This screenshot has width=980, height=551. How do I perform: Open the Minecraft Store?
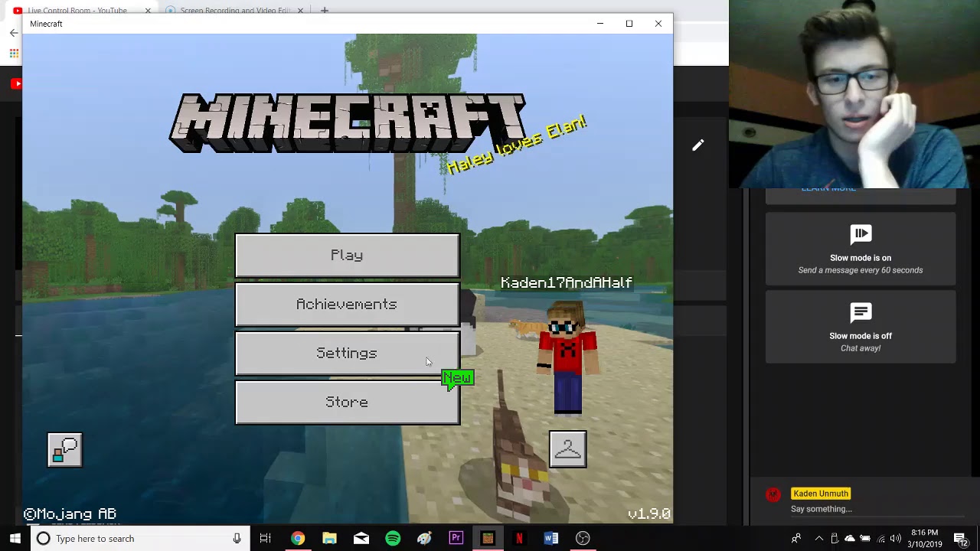pyautogui.click(x=347, y=403)
